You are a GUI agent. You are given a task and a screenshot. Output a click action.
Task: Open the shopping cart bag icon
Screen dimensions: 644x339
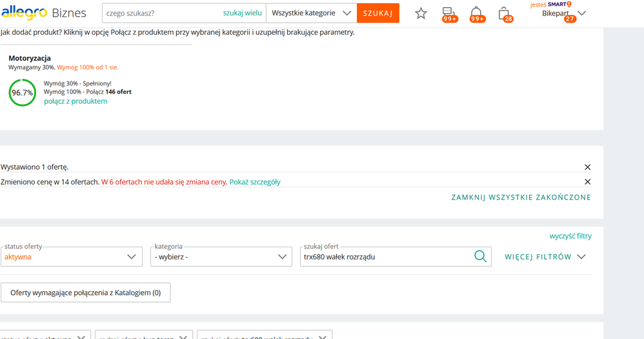coord(504,13)
